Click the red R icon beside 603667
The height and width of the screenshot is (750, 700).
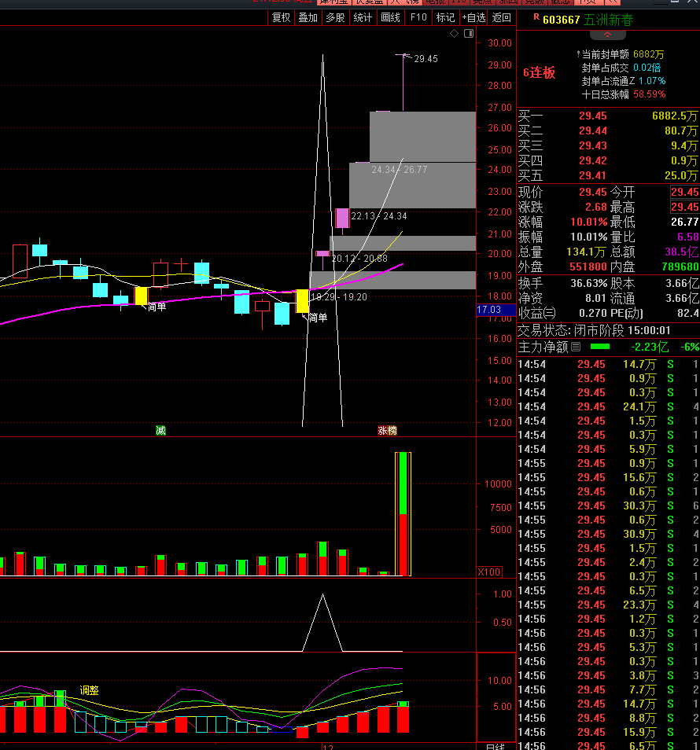tap(536, 17)
